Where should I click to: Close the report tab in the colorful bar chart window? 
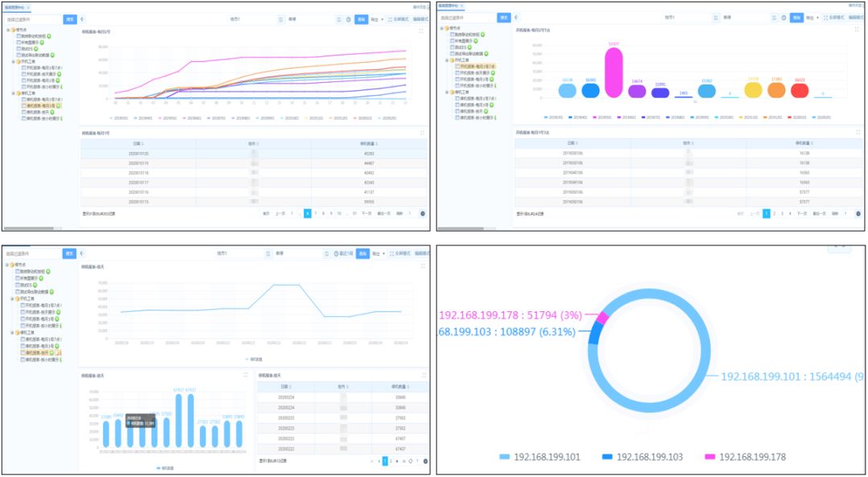[461, 6]
